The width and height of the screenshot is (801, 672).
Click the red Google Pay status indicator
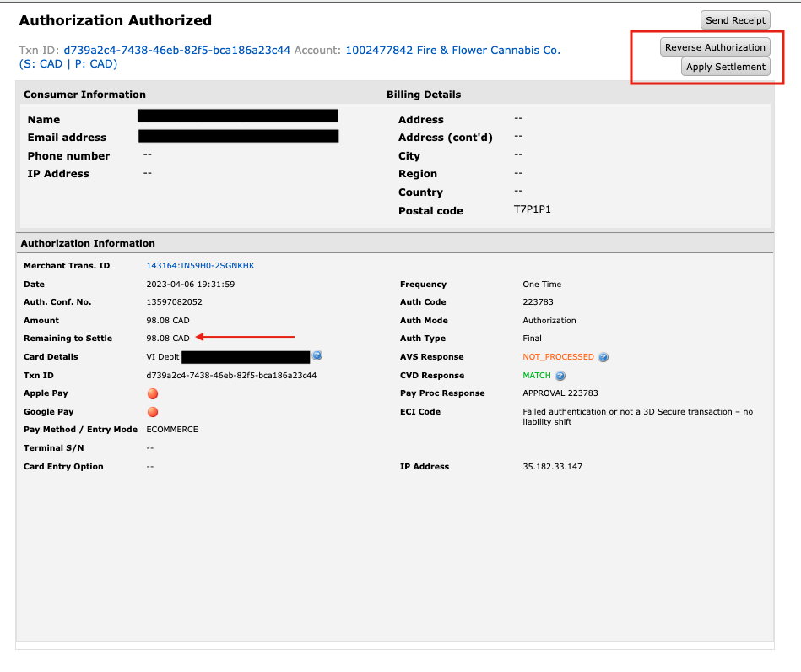tap(153, 412)
